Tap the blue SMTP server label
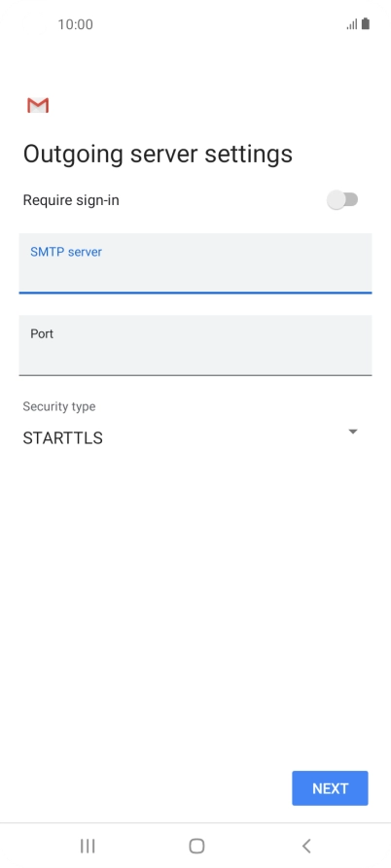 (66, 252)
